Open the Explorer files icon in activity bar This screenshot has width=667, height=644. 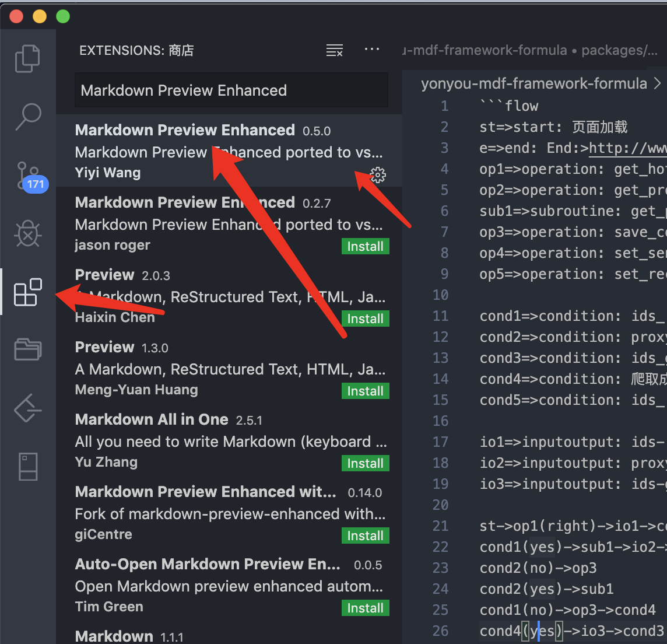point(27,58)
